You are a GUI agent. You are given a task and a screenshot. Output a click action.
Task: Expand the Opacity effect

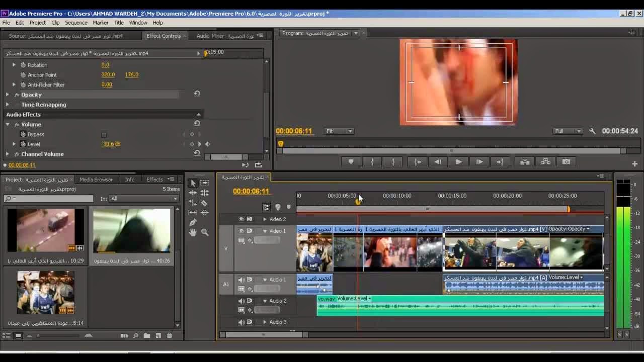[x=8, y=95]
